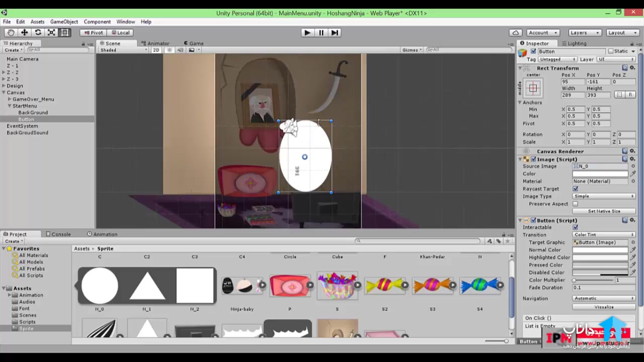Select the N_0 circle sprite thumbnail
The width and height of the screenshot is (644, 362).
pyautogui.click(x=100, y=286)
